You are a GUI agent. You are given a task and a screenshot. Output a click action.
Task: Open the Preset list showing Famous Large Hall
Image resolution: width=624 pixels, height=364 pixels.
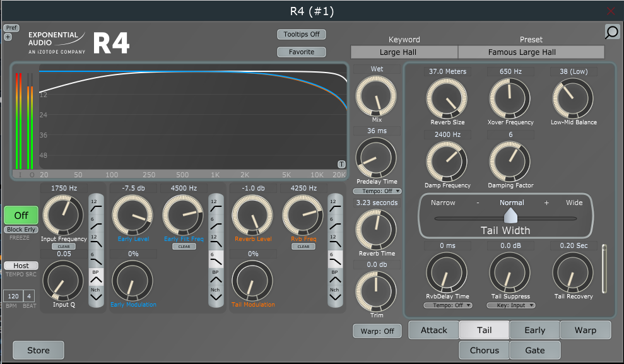tap(531, 52)
